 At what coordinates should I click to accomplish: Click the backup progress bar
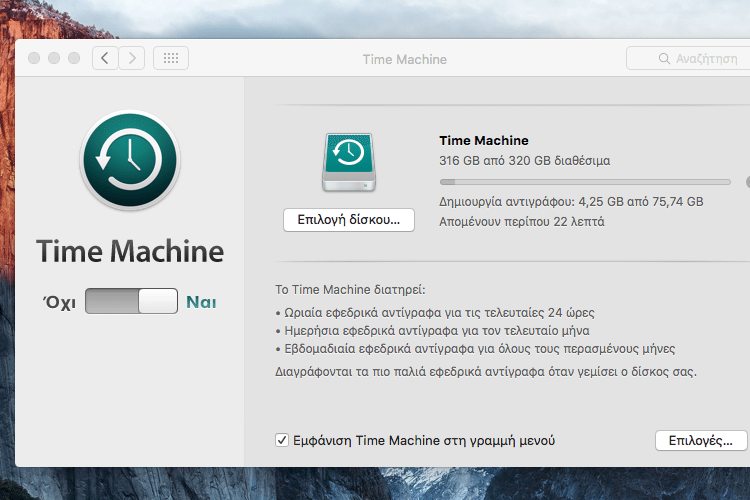[585, 182]
